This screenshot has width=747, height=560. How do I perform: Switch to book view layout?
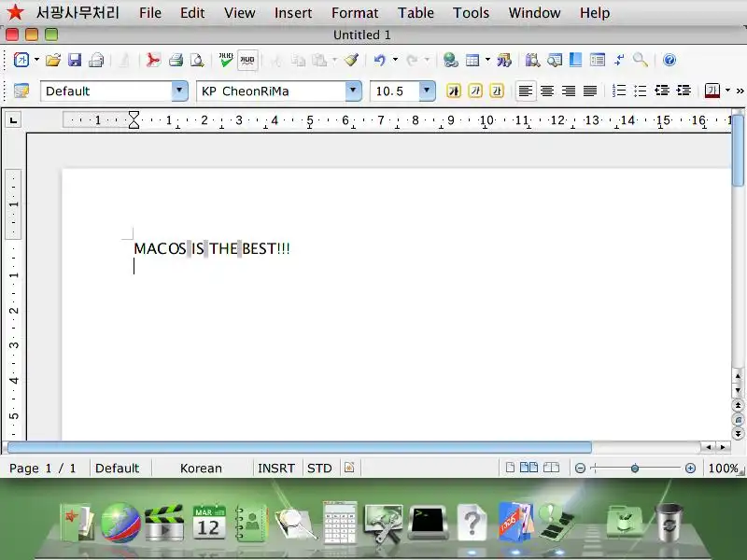[x=551, y=468]
